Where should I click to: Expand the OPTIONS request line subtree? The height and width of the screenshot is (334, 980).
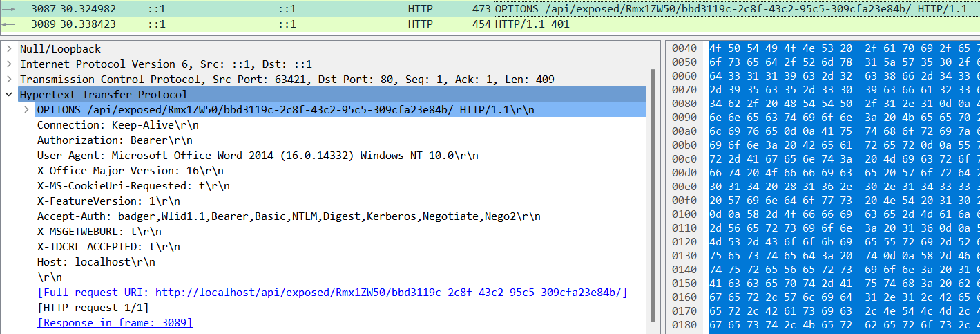26,110
